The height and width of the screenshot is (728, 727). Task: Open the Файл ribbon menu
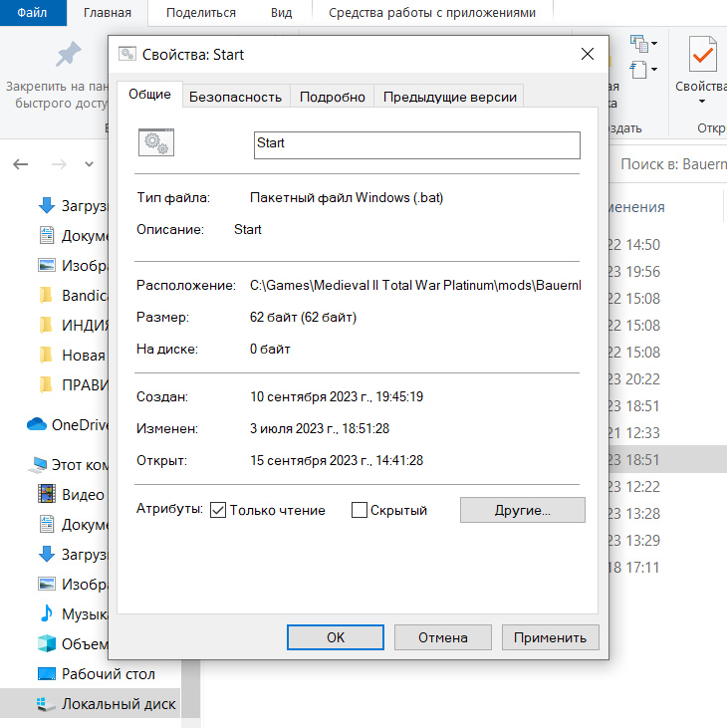[x=32, y=13]
